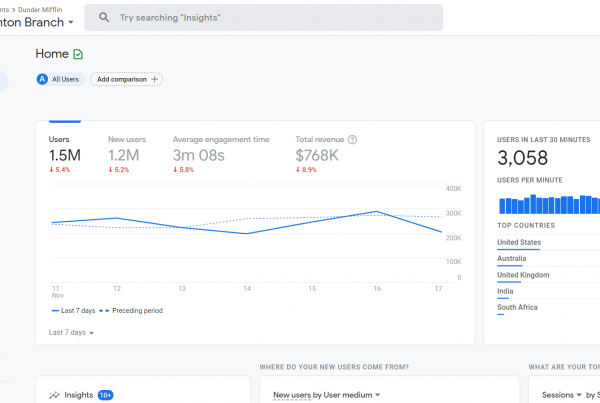Click the $768K Total revenue value
Viewport: 600px width, 403px height.
point(317,155)
